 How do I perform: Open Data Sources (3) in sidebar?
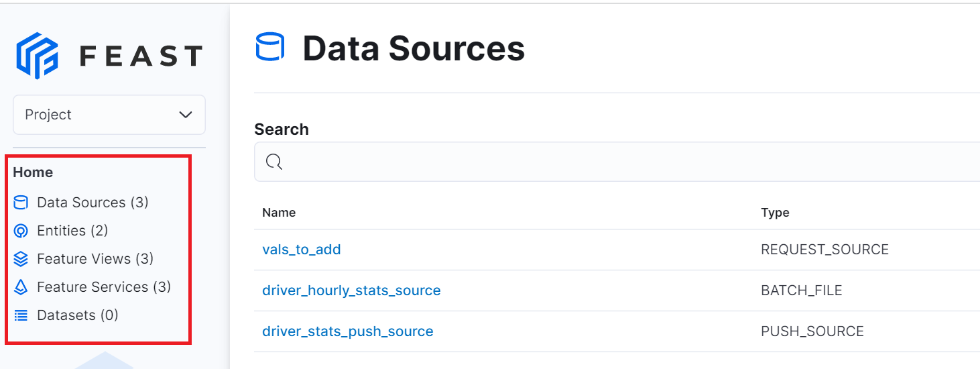click(93, 203)
